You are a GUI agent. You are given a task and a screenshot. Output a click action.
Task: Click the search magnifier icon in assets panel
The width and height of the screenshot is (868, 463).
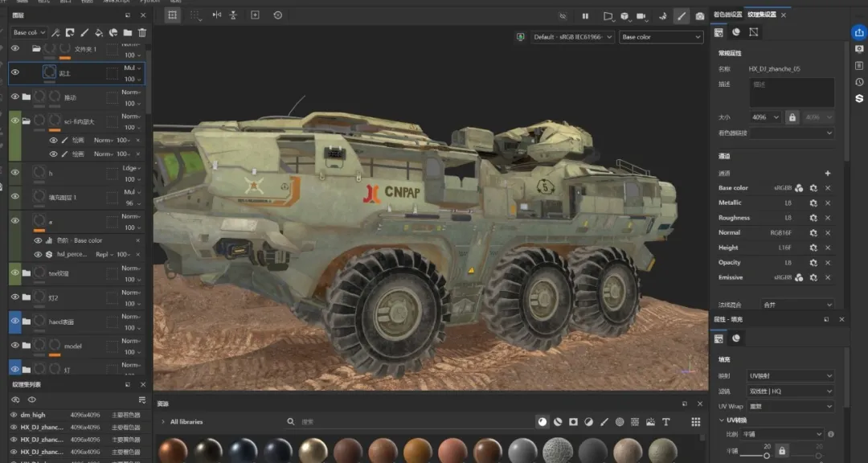(291, 422)
